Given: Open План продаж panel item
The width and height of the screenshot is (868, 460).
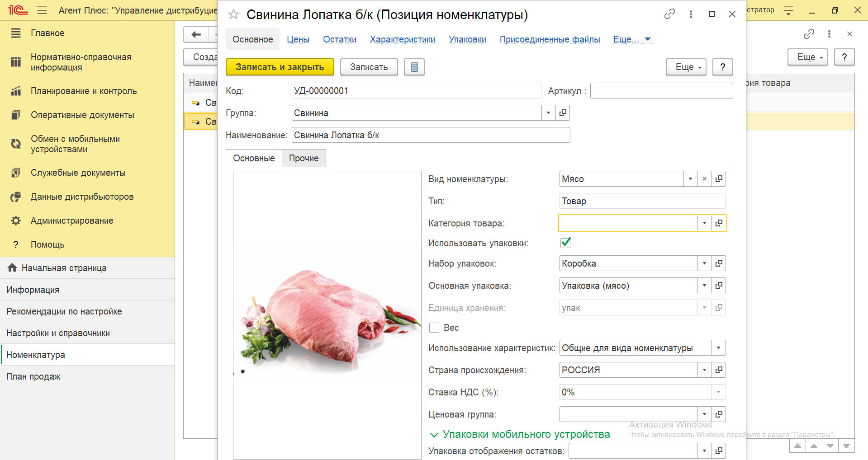Looking at the screenshot, I should coord(87,376).
